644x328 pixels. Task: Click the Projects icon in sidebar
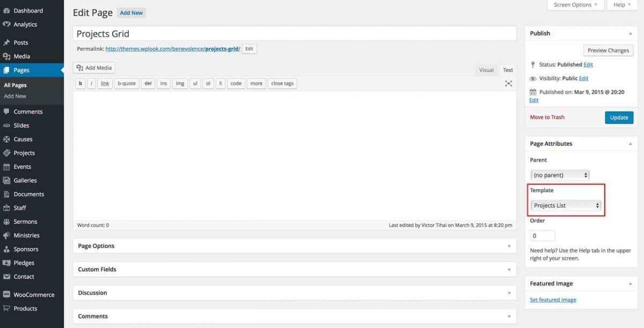pos(6,153)
